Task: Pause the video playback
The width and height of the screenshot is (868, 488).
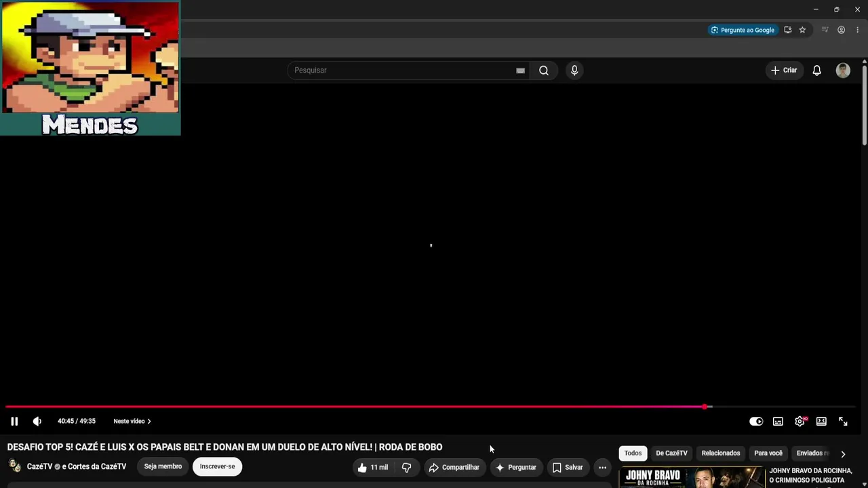Action: (14, 421)
